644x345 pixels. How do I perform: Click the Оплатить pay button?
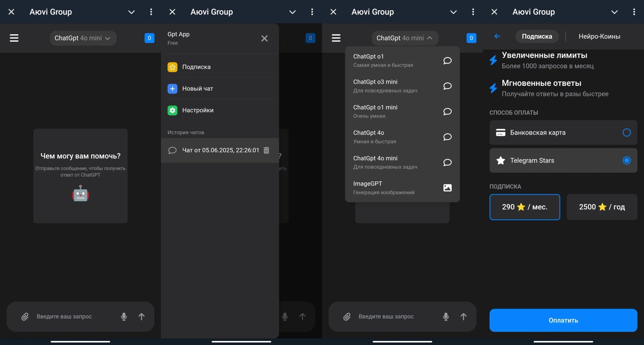point(563,320)
